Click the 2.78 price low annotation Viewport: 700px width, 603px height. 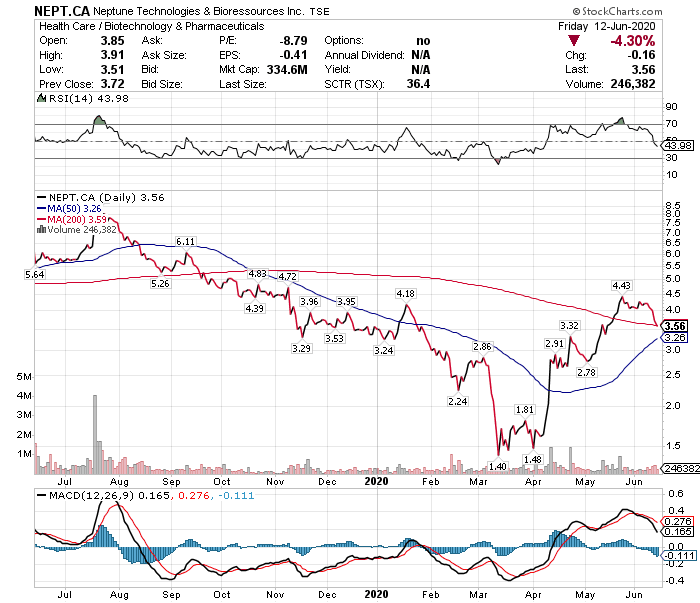coord(586,372)
